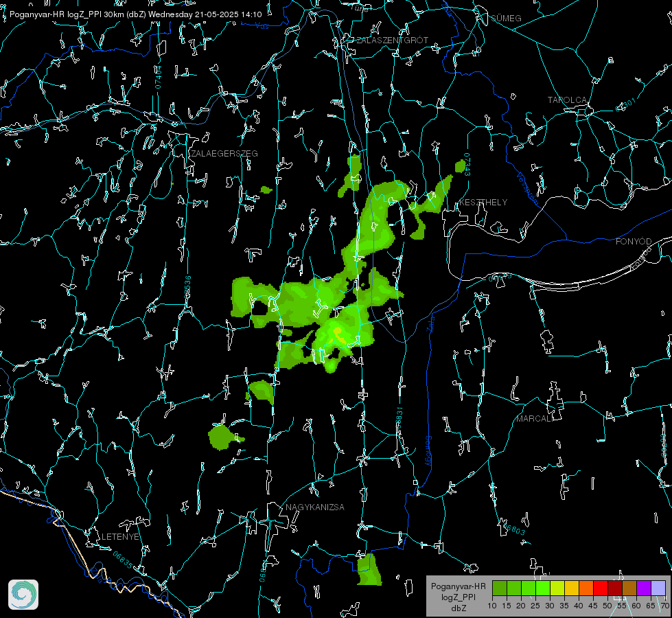Click the LETENYE town label
This screenshot has height=618, width=672.
tap(120, 536)
